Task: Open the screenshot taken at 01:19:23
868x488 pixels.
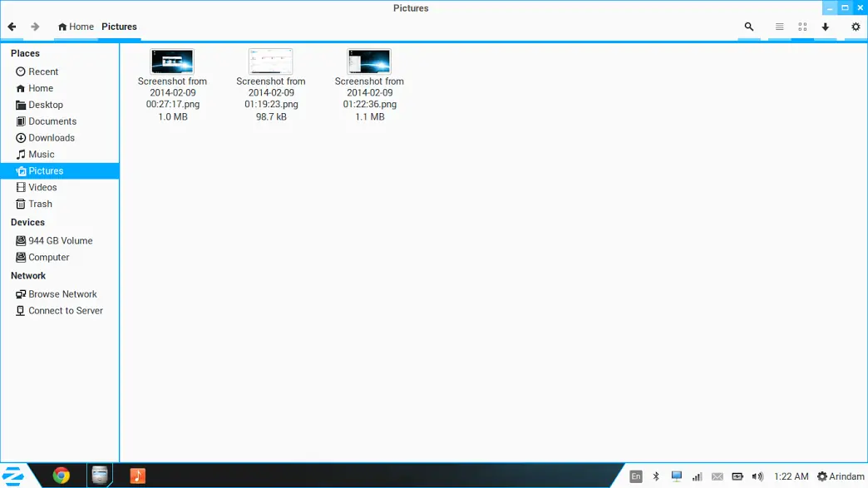Action: (x=270, y=60)
